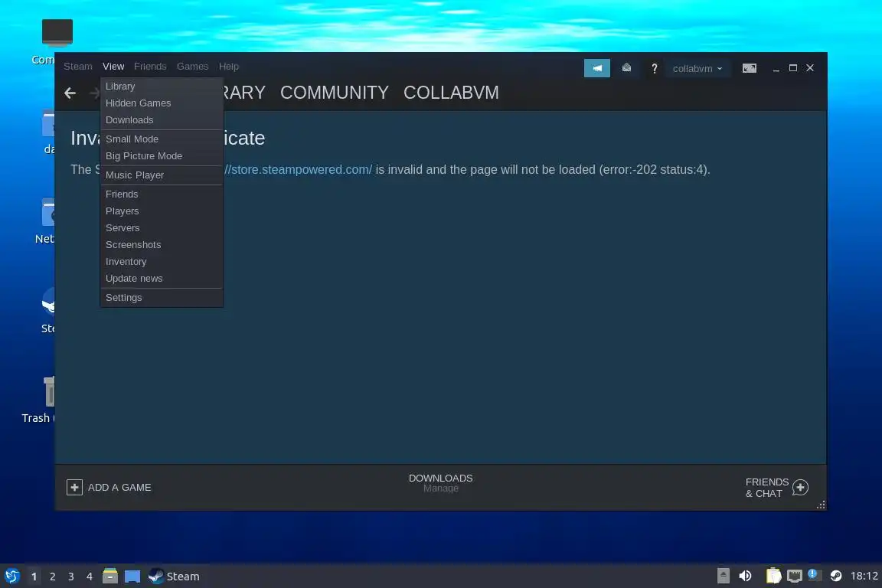Switch to workspace 4
This screenshot has width=882, height=588.
coord(90,577)
